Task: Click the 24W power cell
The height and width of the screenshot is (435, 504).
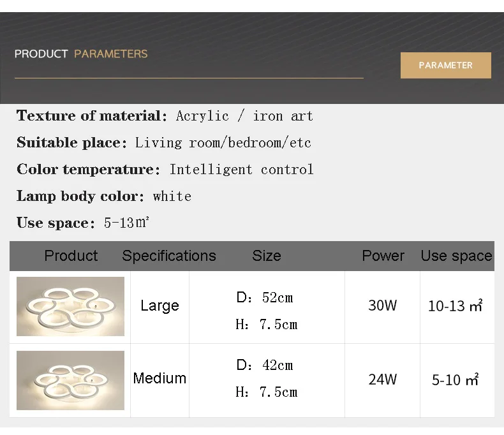Action: click(x=382, y=380)
